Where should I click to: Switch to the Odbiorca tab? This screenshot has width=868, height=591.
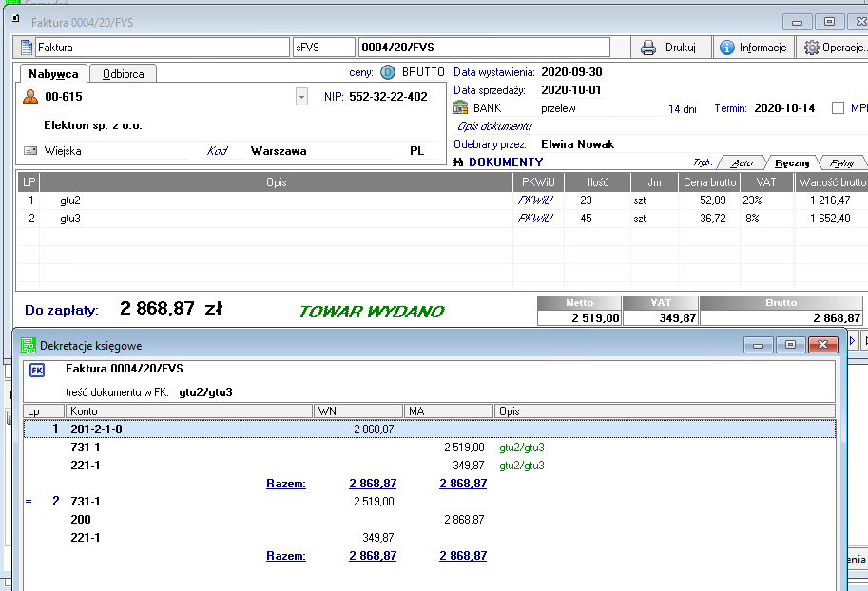click(124, 74)
